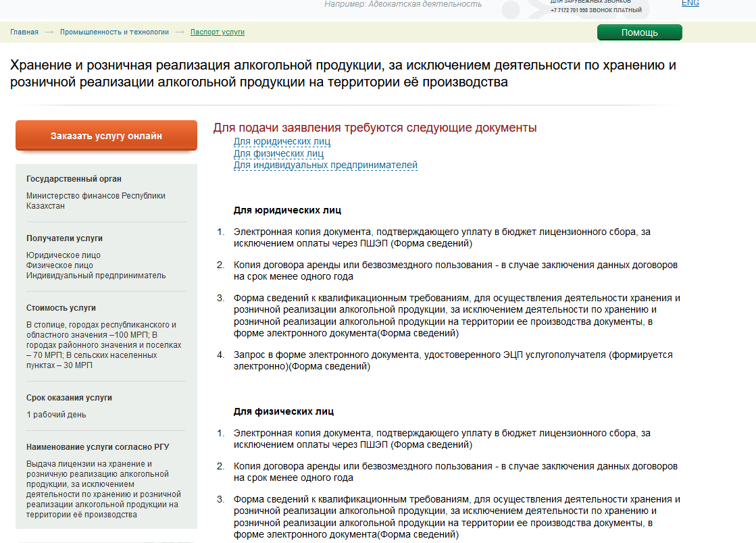Screen dimensions: 756x543
Task: Click the Паспорт услуги breadcrumb link
Action: tap(217, 32)
